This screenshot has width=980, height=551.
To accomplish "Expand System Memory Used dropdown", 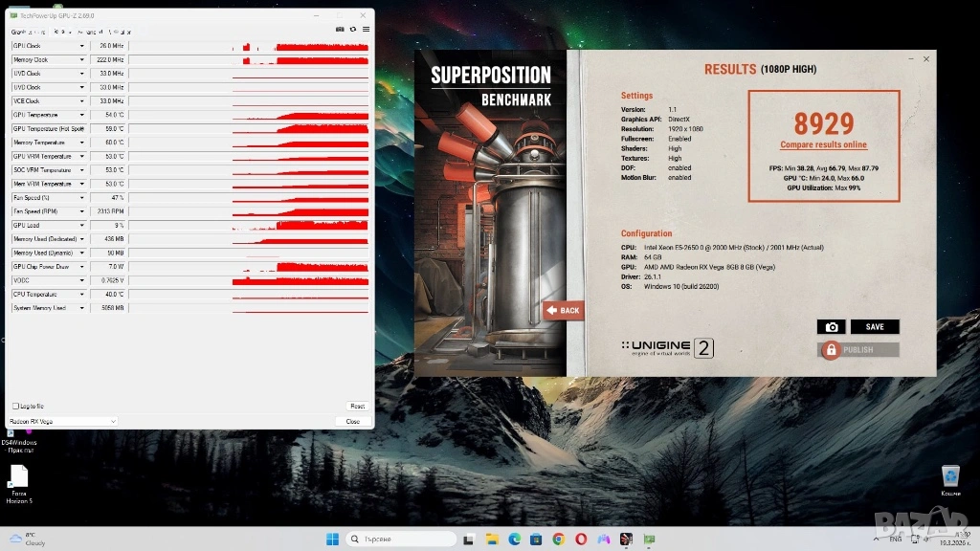I will pyautogui.click(x=81, y=308).
